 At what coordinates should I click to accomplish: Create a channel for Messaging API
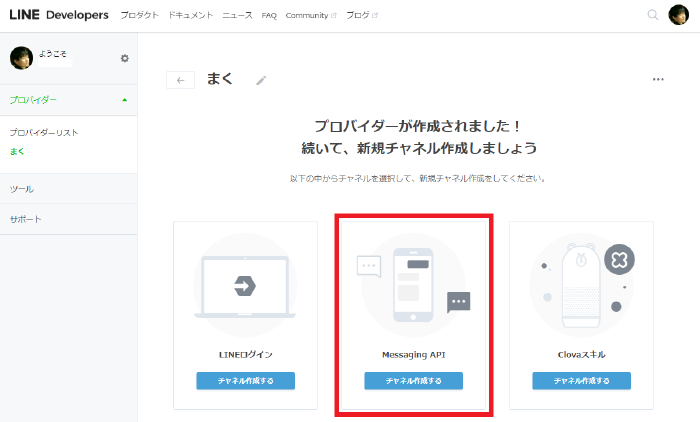click(413, 380)
